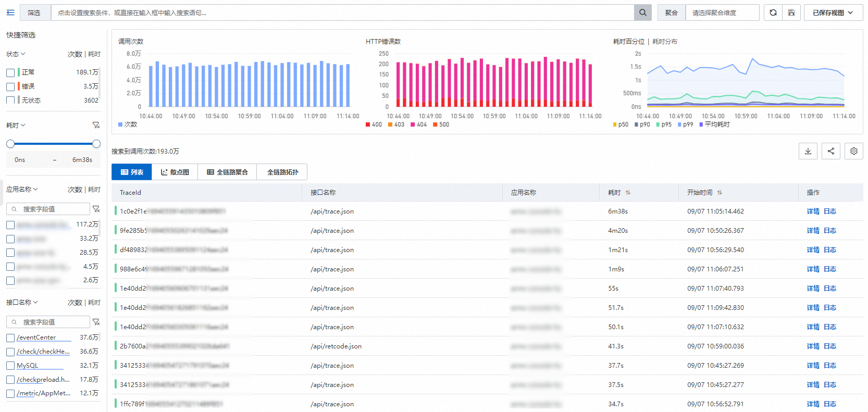
Task: Open 日志 for the 4m20s trace
Action: point(830,231)
